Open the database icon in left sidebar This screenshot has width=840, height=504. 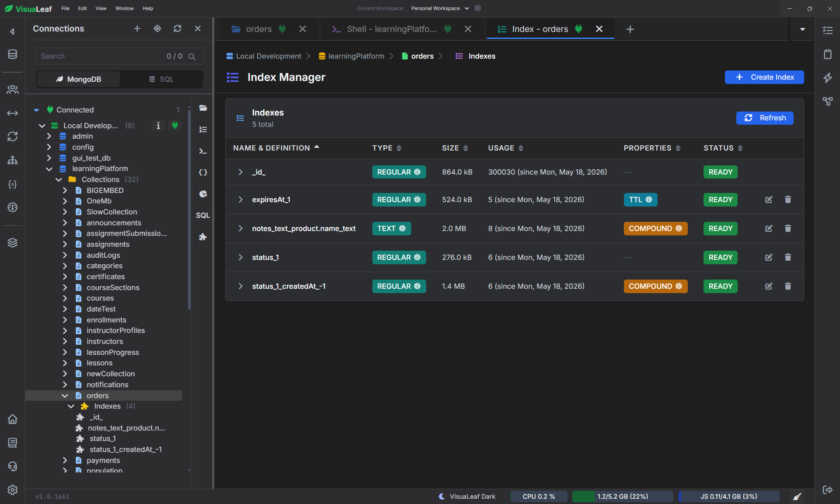(x=12, y=54)
